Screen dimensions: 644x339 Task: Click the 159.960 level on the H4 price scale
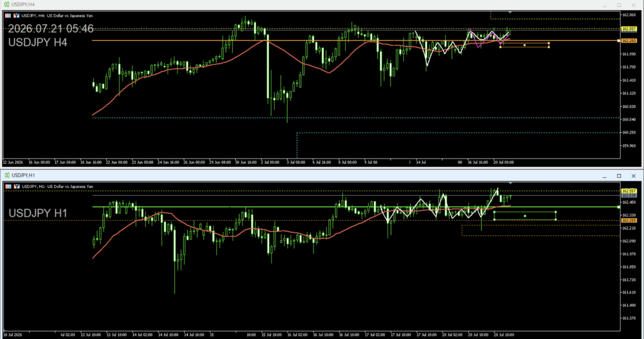pyautogui.click(x=629, y=145)
